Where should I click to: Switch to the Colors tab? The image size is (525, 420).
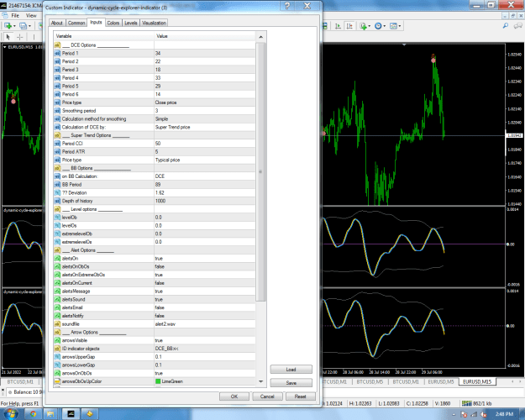click(113, 23)
